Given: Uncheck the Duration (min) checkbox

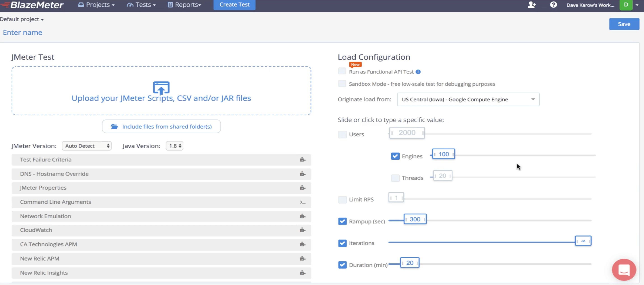Looking at the screenshot, I should point(342,265).
